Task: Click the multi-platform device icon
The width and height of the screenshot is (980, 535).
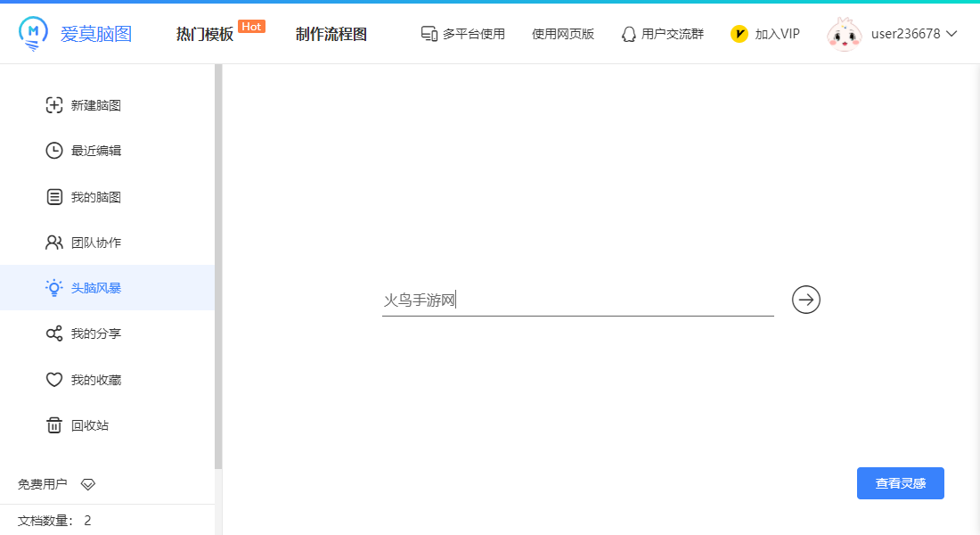Action: (x=429, y=34)
